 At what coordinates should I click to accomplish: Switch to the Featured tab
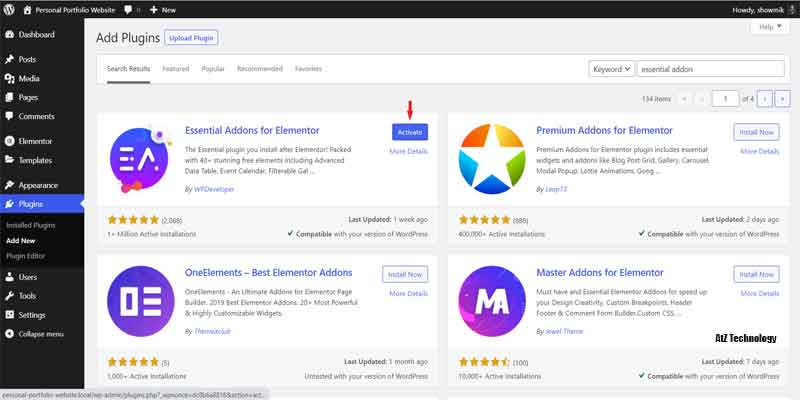176,69
